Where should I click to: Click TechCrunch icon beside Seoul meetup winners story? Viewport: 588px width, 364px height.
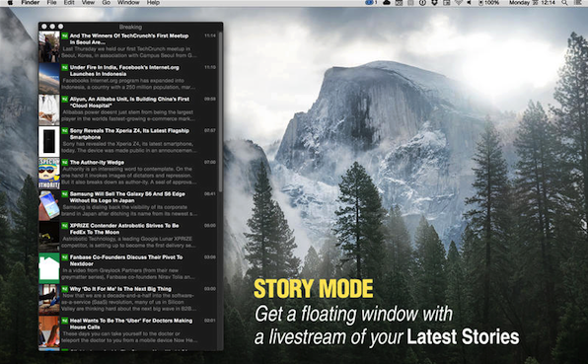click(x=64, y=36)
